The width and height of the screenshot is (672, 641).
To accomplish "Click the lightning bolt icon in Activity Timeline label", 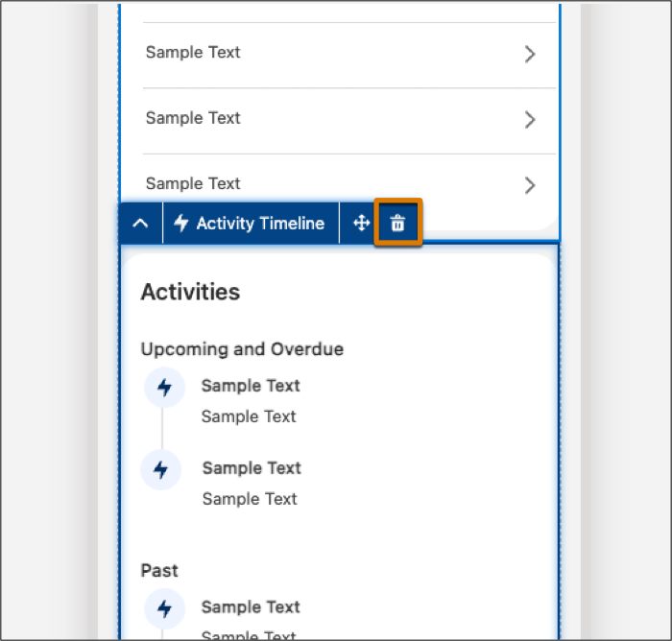I will click(180, 223).
